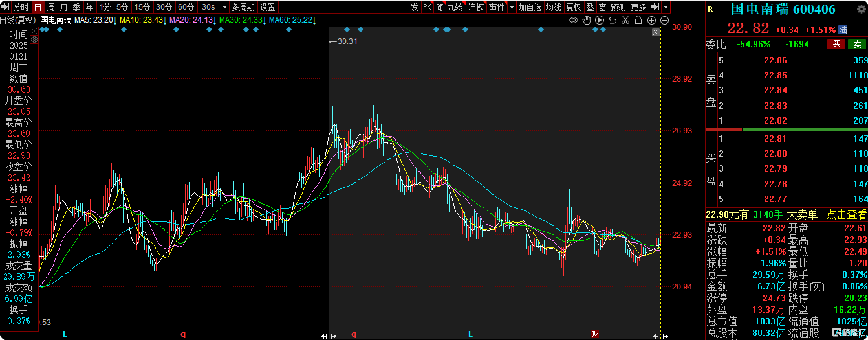Open info panel gear settings
The image size is (868, 340).
[x=34, y=40]
